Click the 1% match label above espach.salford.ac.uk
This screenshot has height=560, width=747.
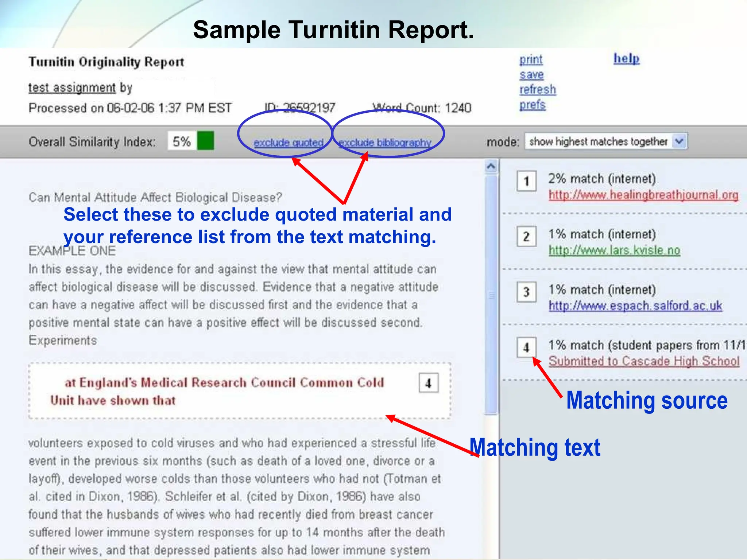[602, 290]
